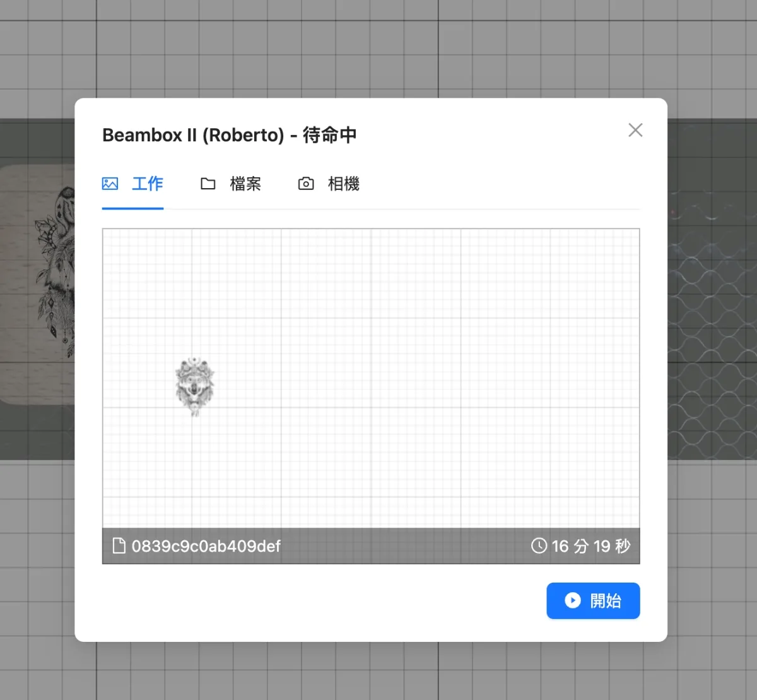Click the wolf artwork thumbnail in preview
This screenshot has height=700, width=757.
point(195,387)
